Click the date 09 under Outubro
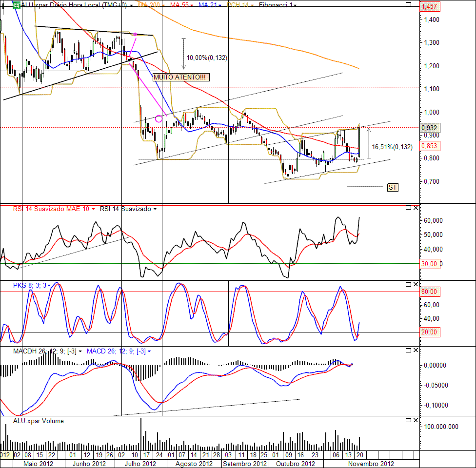The width and height of the screenshot is (476, 468). [x=289, y=455]
